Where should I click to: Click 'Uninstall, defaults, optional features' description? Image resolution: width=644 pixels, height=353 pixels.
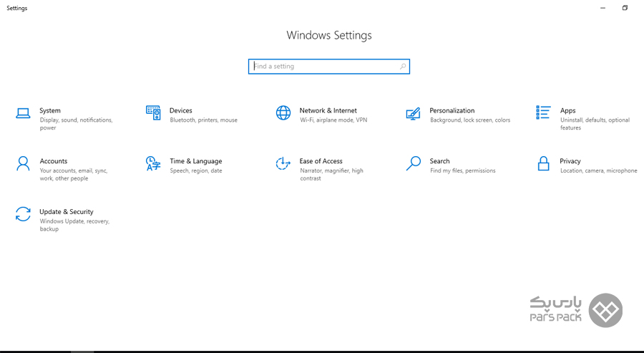pos(595,124)
